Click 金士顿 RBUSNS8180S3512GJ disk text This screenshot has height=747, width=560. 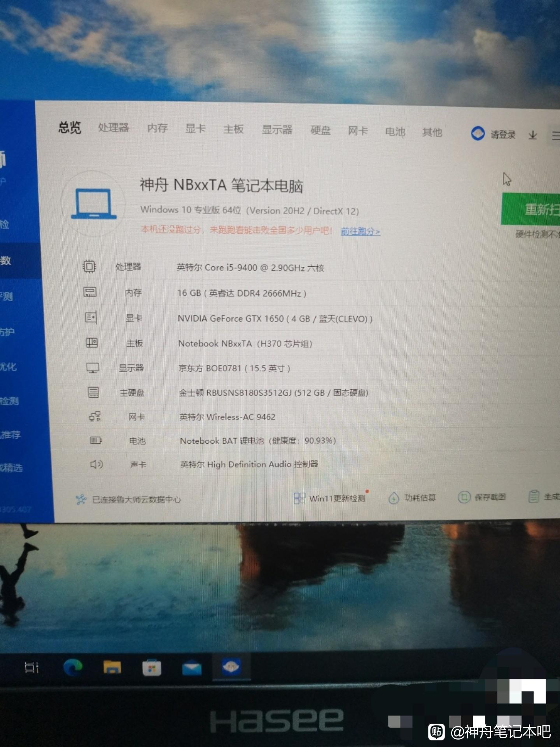[274, 393]
